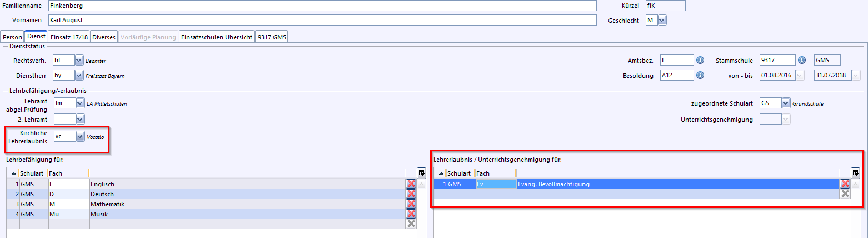Delete the Mathematik row using red X
This screenshot has width=868, height=238.
411,204
